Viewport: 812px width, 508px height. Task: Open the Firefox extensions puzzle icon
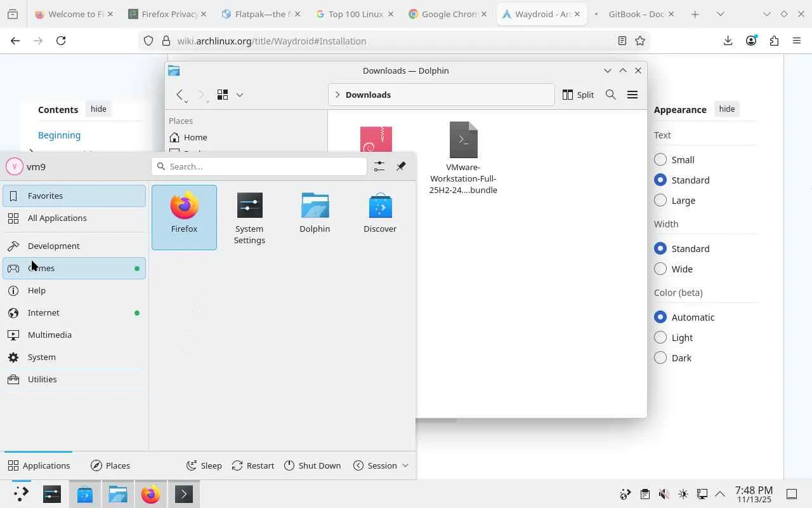[x=774, y=41]
